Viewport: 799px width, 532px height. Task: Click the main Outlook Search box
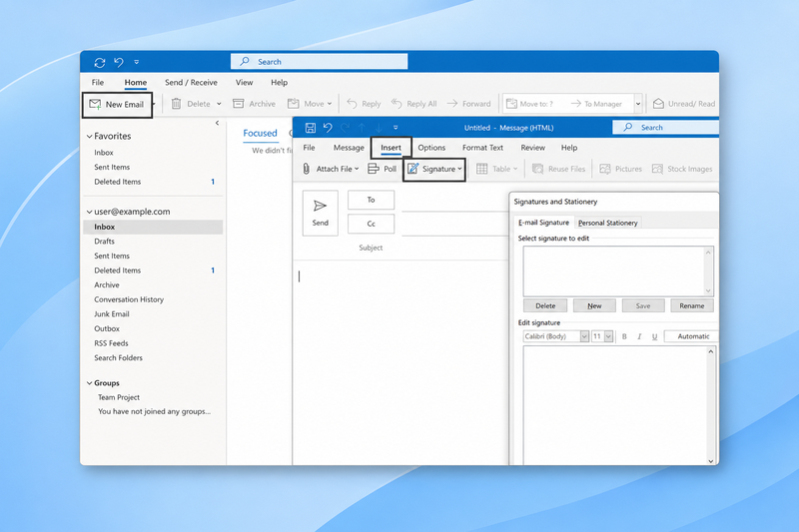coord(319,62)
